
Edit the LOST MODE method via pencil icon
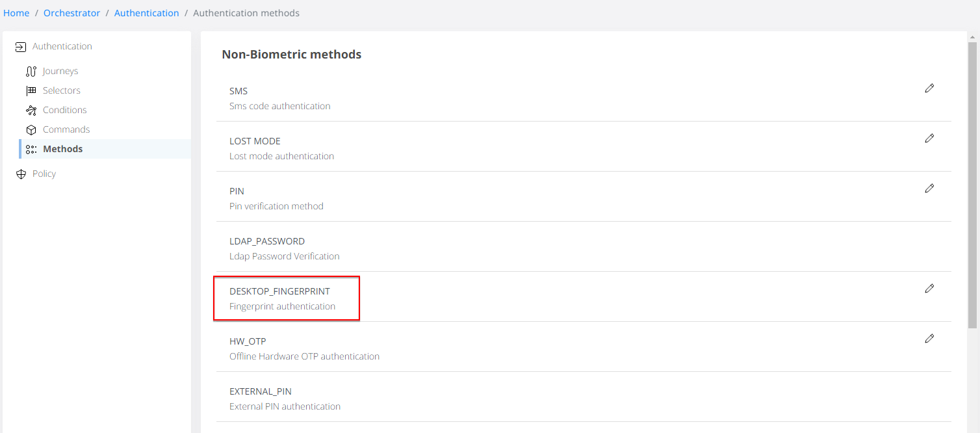click(x=929, y=138)
